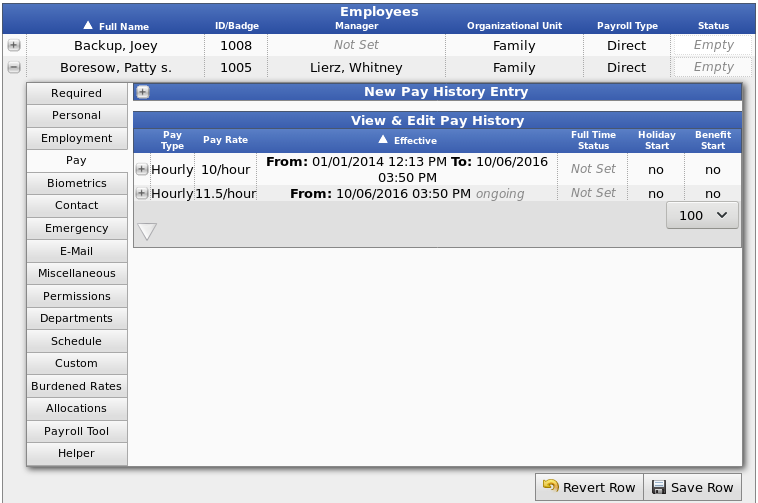This screenshot has width=758, height=503.
Task: Switch to the Burdened Rates tab
Action: tap(77, 386)
